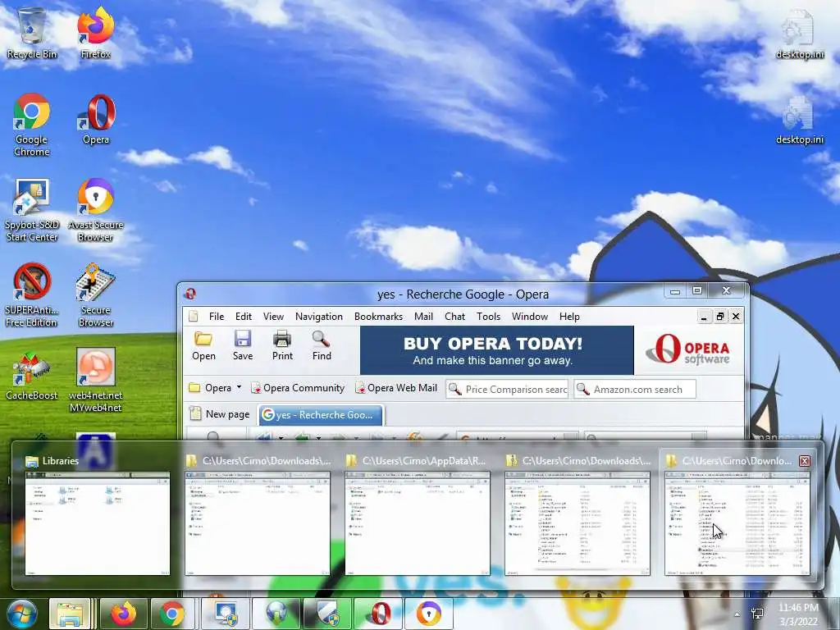Image resolution: width=840 pixels, height=630 pixels.
Task: Click the monitor with shield taskbar icon
Action: pos(226,614)
